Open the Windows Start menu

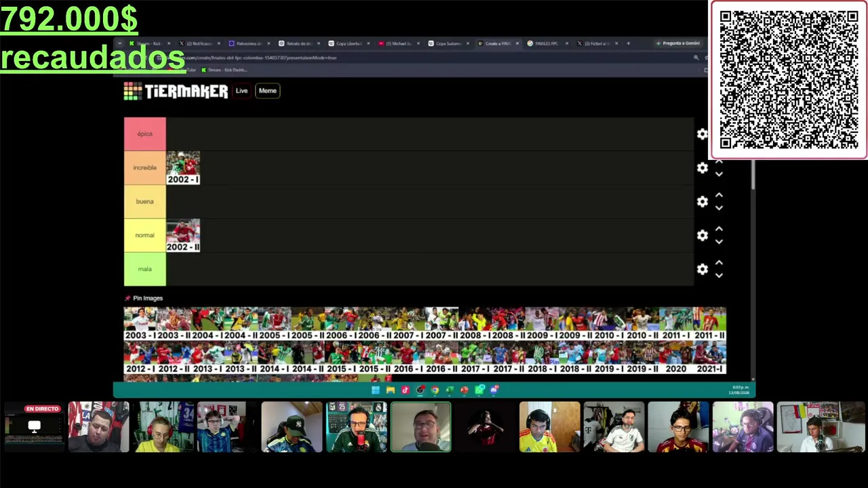[x=376, y=390]
